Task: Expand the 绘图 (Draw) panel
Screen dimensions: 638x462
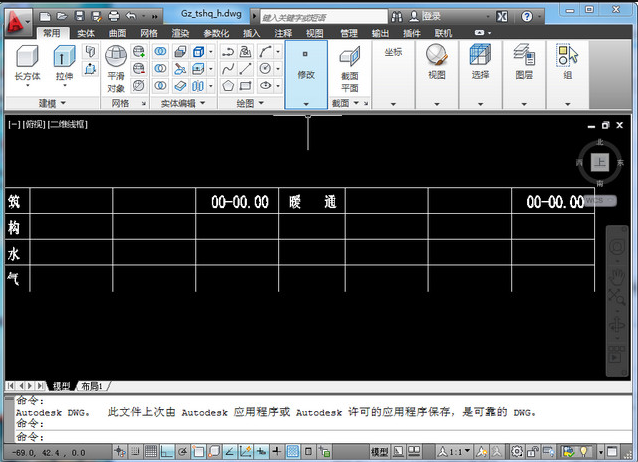Action: point(250,103)
